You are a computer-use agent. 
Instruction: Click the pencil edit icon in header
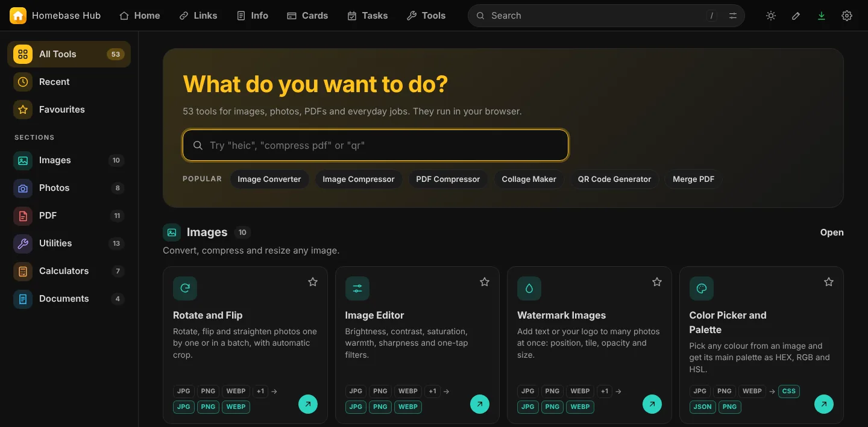[796, 16]
